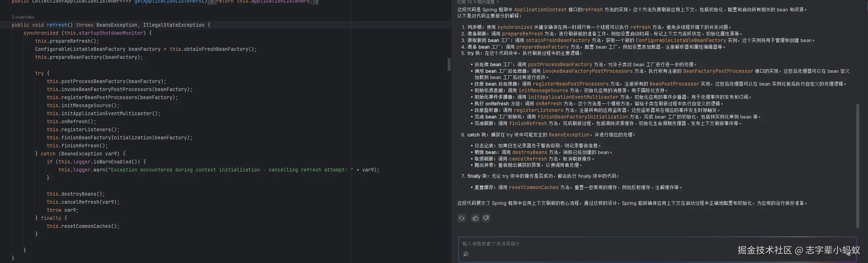
Task: Click isWarnEnabled() in the if statement
Action: [x=117, y=162]
